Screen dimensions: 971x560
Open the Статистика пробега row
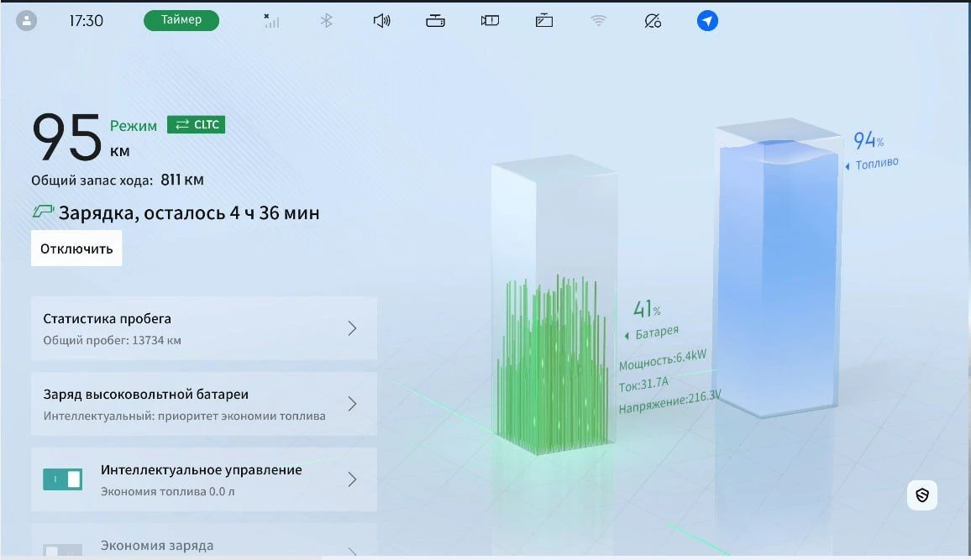[x=204, y=328]
